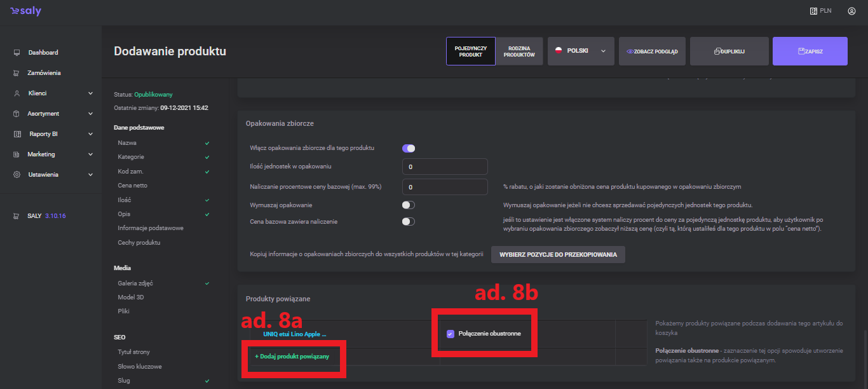Open the Polski language dropdown
This screenshot has width=868, height=389.
point(580,51)
